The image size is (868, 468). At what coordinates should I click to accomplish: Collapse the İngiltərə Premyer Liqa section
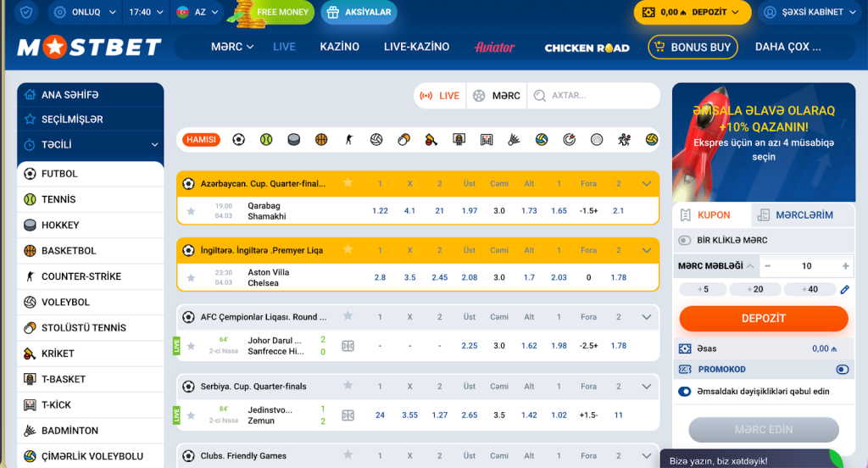[x=647, y=251]
